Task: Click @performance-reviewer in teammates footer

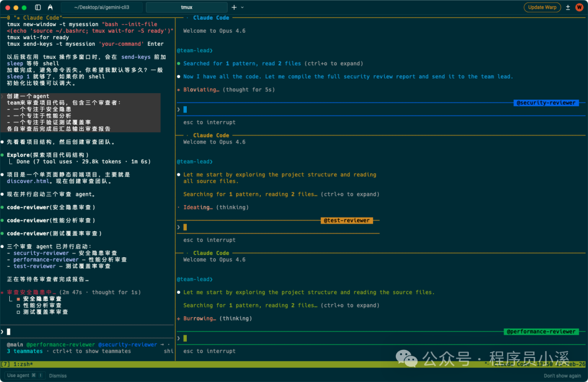Action: point(61,344)
